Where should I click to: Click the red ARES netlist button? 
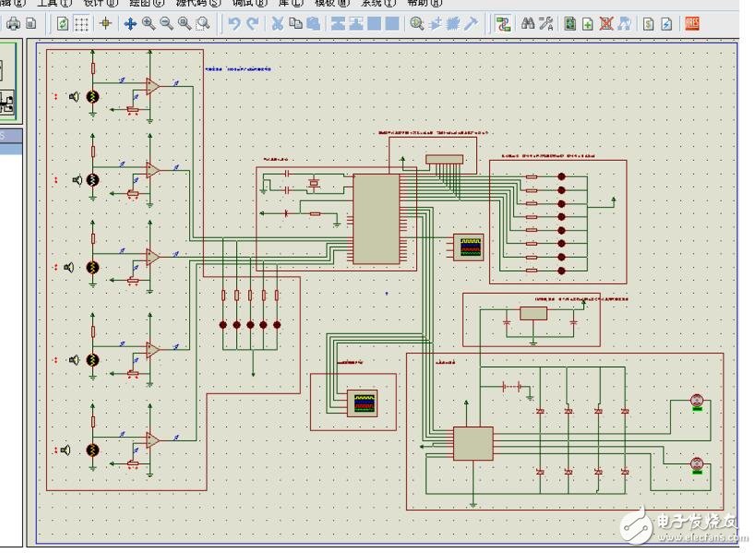(690, 24)
